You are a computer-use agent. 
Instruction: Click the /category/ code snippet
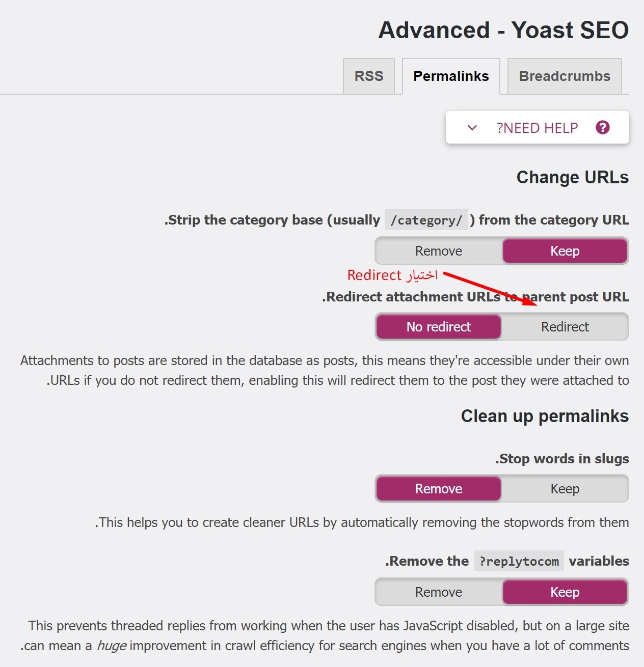pos(426,220)
